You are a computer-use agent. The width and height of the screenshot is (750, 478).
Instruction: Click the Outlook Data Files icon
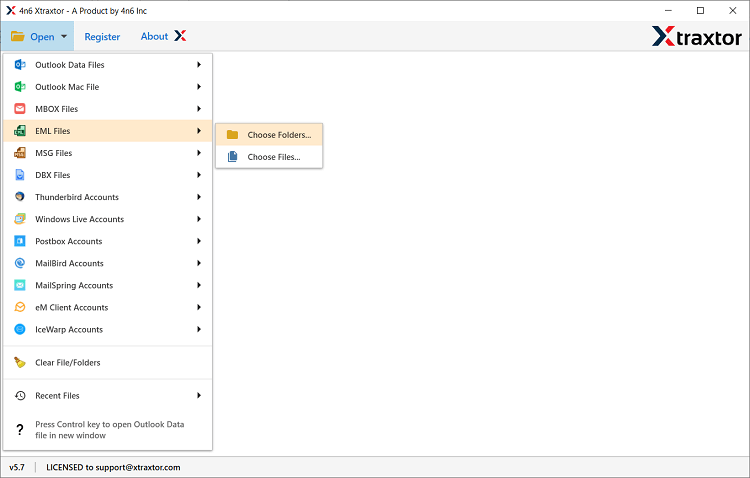pyautogui.click(x=20, y=65)
